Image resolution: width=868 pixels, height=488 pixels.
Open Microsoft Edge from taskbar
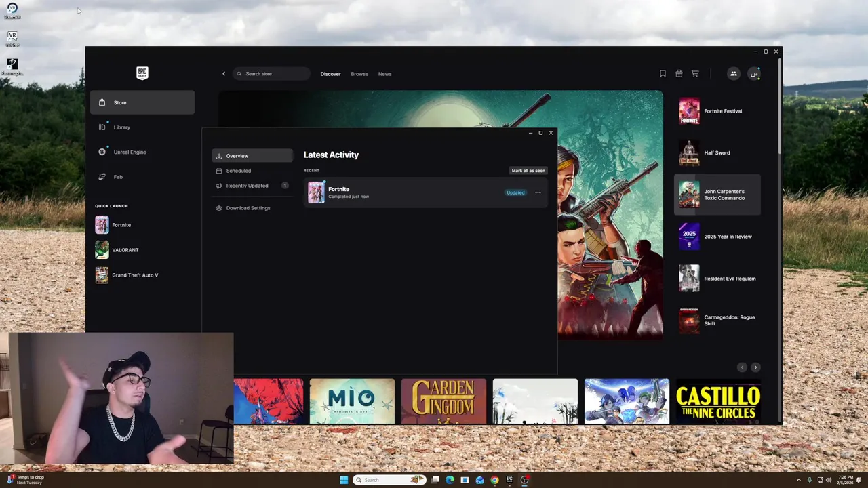click(x=450, y=480)
